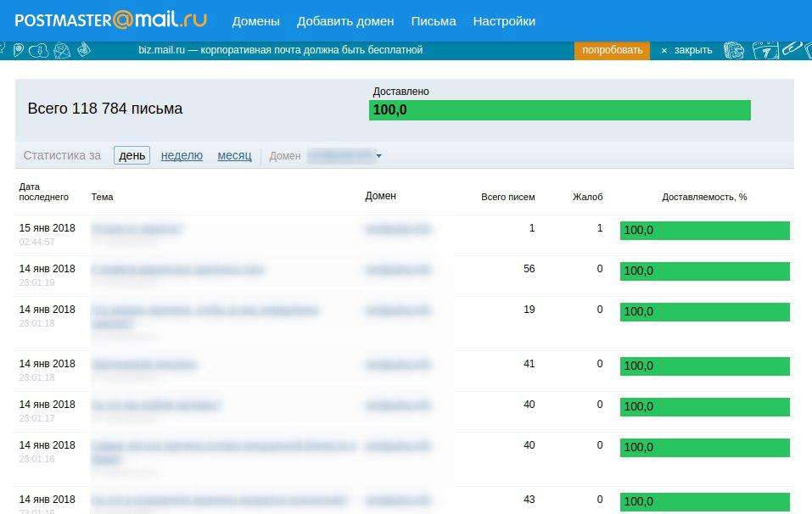Click the Тема column header
The width and height of the screenshot is (812, 514).
(102, 197)
